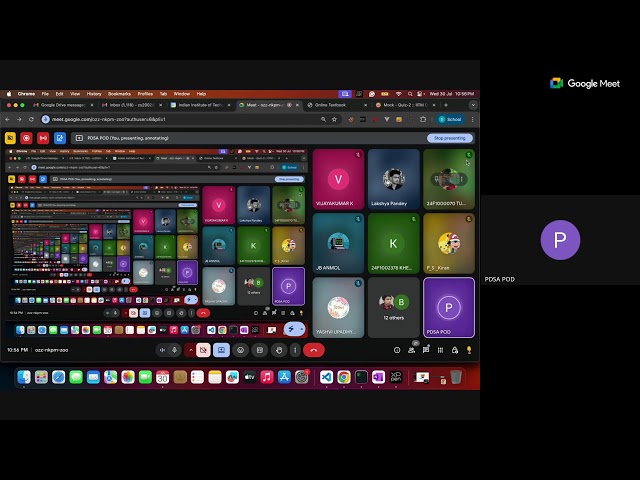Open more options three-dot menu
640x480 pixels.
[295, 350]
